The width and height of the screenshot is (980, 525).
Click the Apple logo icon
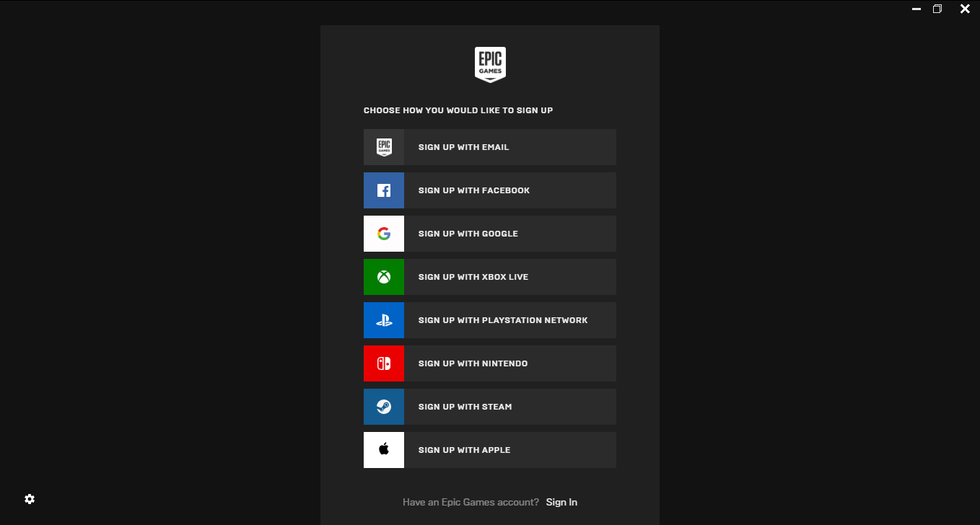(x=384, y=450)
